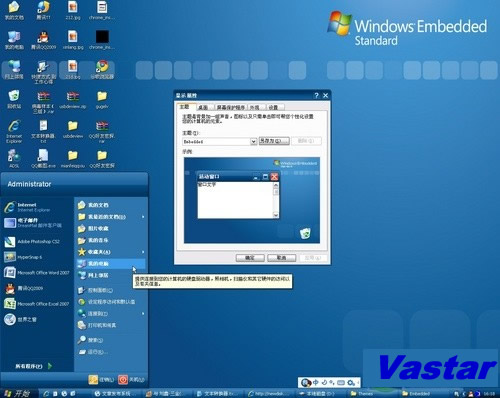Open the Recycle Bin desktop icon

click(14, 99)
